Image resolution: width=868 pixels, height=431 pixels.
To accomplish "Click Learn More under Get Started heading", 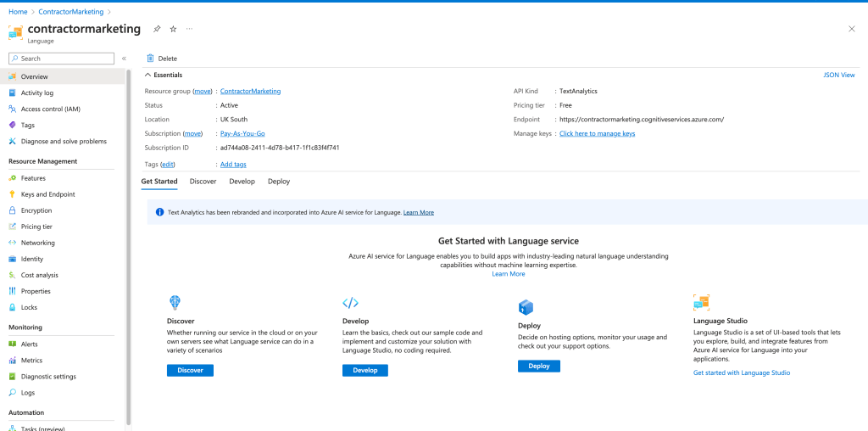I will point(509,274).
